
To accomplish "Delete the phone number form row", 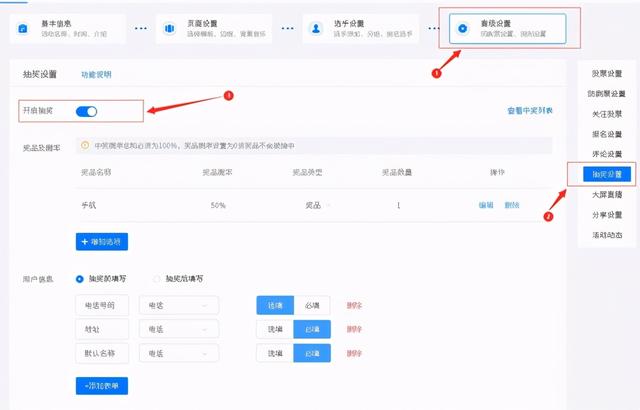I will [x=354, y=305].
